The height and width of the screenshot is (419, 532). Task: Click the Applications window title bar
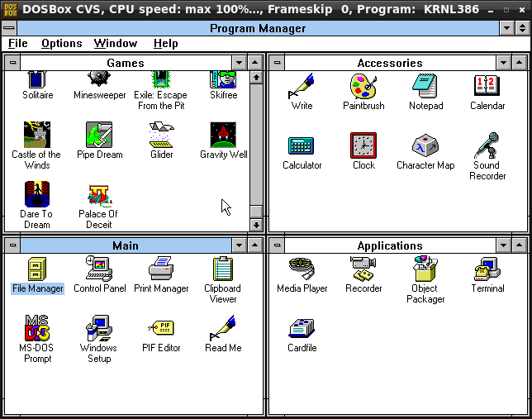pyautogui.click(x=390, y=245)
